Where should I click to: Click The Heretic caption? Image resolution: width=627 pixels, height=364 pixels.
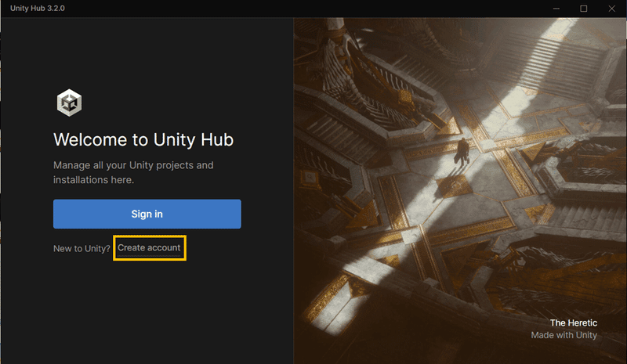coord(574,323)
